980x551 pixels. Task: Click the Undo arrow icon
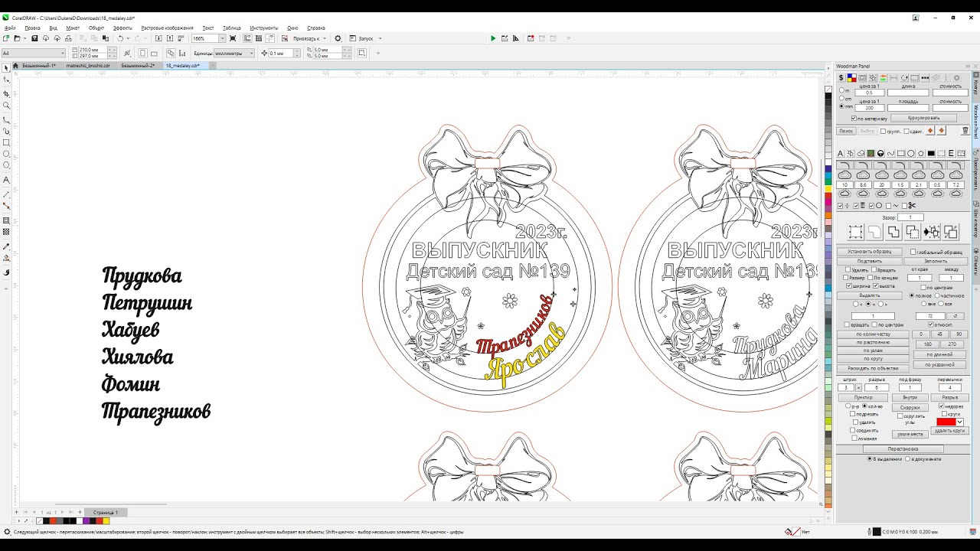[120, 38]
